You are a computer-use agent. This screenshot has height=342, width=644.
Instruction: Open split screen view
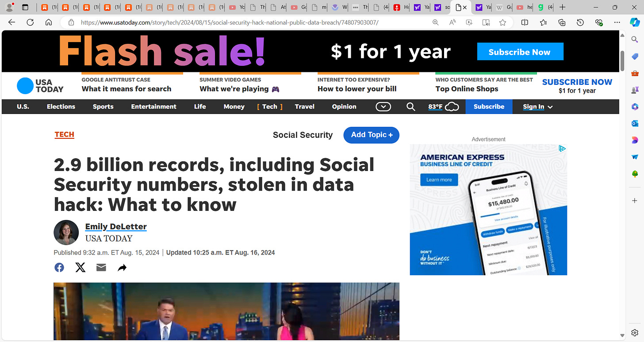525,23
